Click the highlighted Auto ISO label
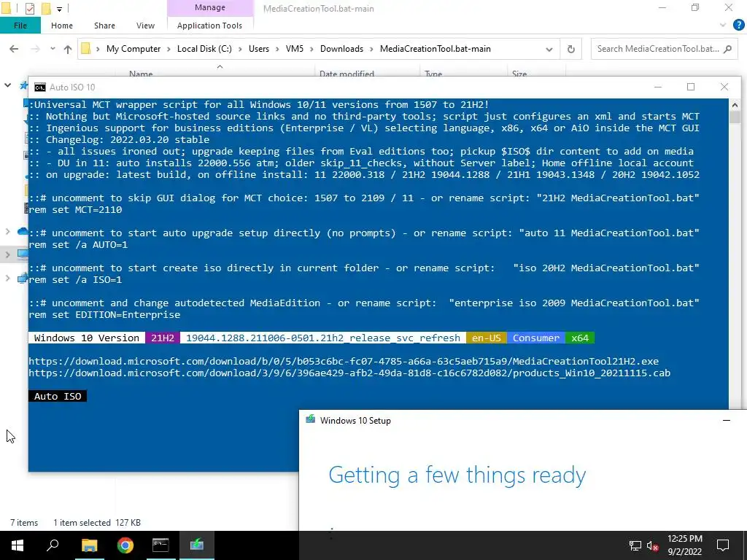 coord(58,396)
